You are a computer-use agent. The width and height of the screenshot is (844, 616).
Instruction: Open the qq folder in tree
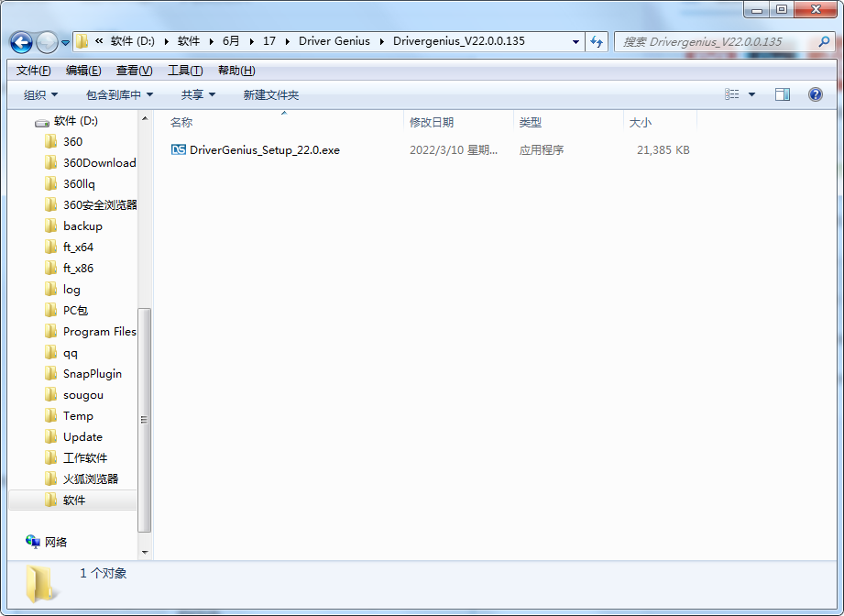click(x=71, y=353)
